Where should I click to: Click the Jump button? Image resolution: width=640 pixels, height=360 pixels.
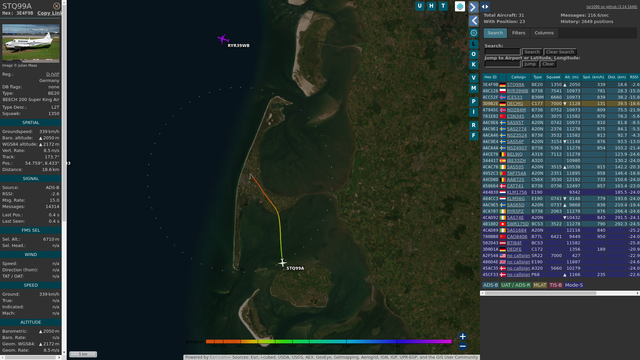tap(530, 64)
